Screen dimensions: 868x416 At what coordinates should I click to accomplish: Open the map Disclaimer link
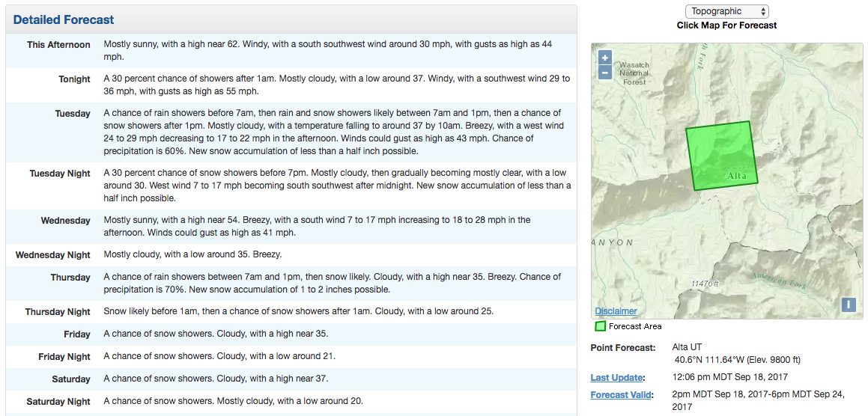coord(616,311)
